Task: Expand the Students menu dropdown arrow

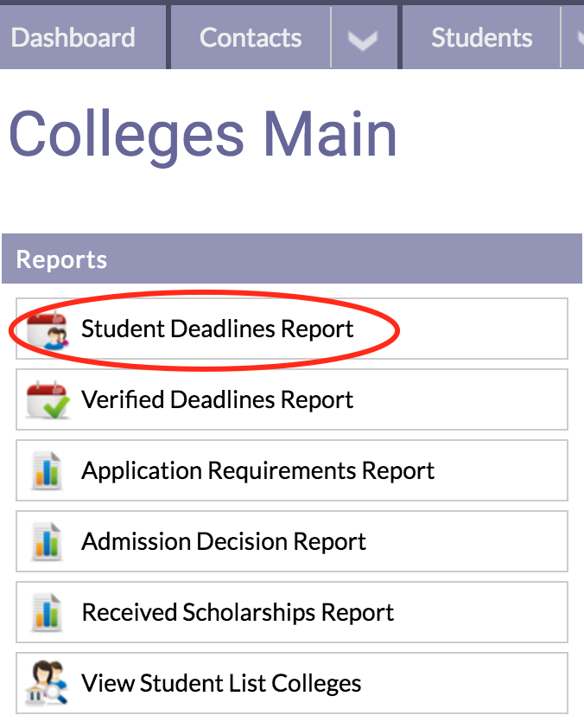Action: tap(574, 39)
